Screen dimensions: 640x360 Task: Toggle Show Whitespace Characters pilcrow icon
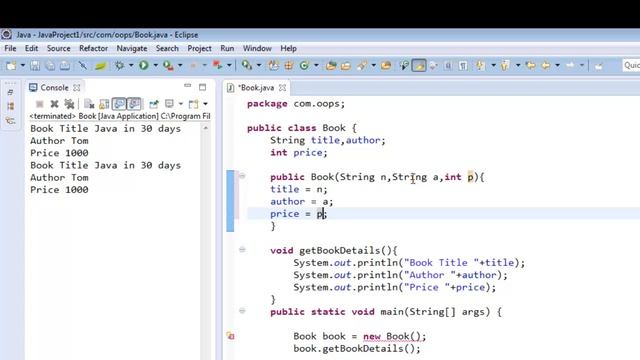click(463, 65)
